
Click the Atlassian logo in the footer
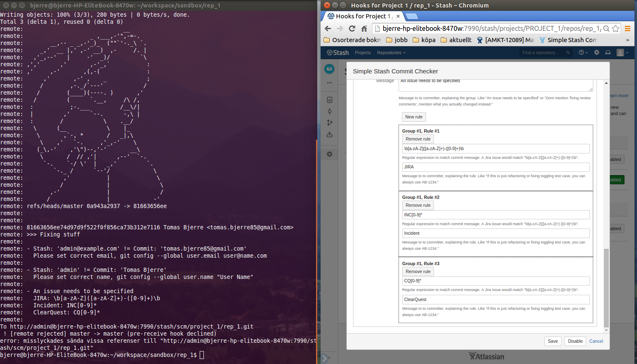coord(487,356)
